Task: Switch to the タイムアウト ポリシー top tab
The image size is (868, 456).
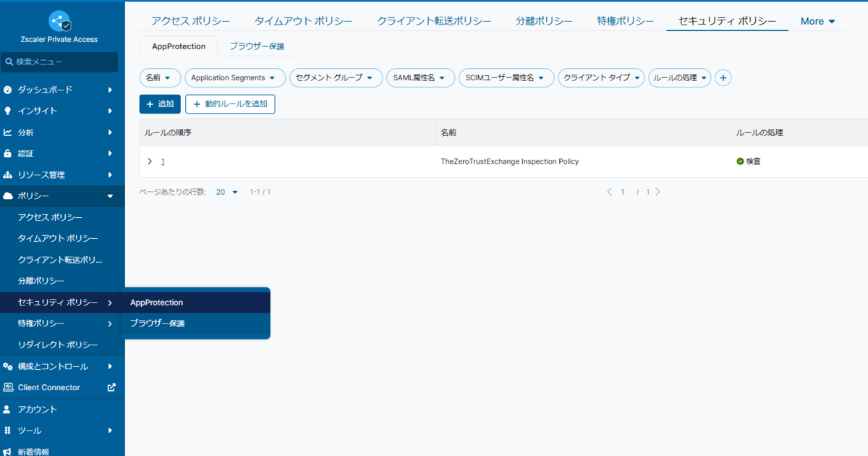Action: click(x=304, y=21)
